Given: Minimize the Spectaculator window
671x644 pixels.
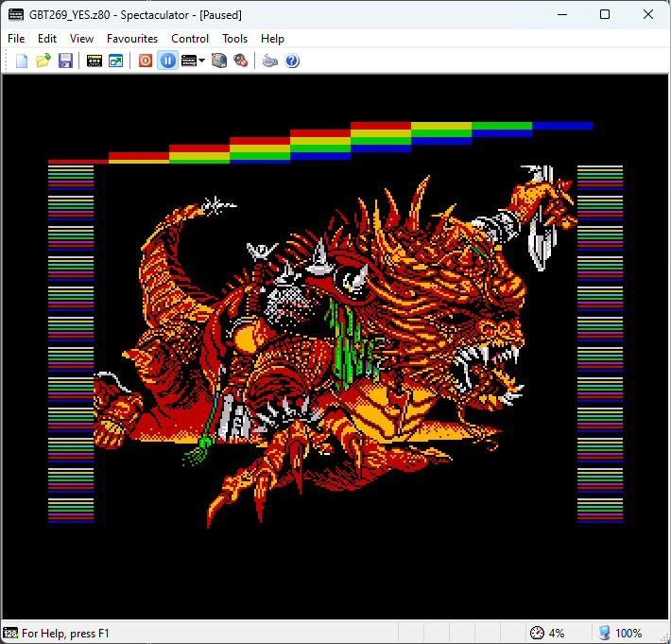Looking at the screenshot, I should pos(562,14).
